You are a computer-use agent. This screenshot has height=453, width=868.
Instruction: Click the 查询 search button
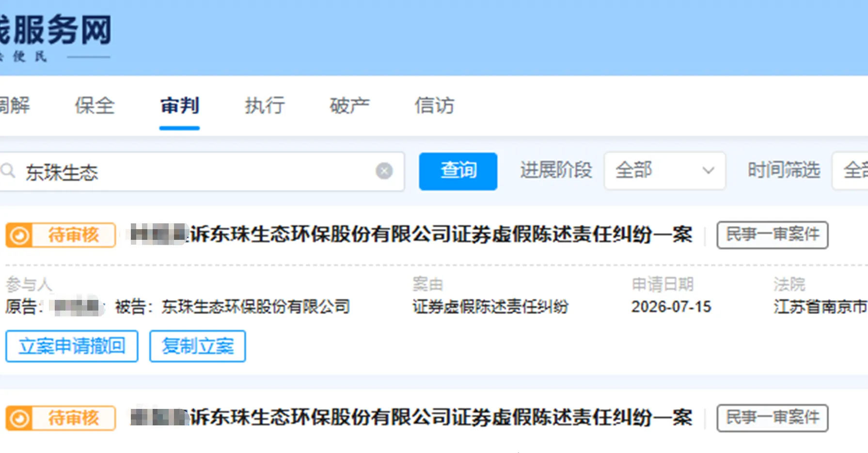coord(458,171)
